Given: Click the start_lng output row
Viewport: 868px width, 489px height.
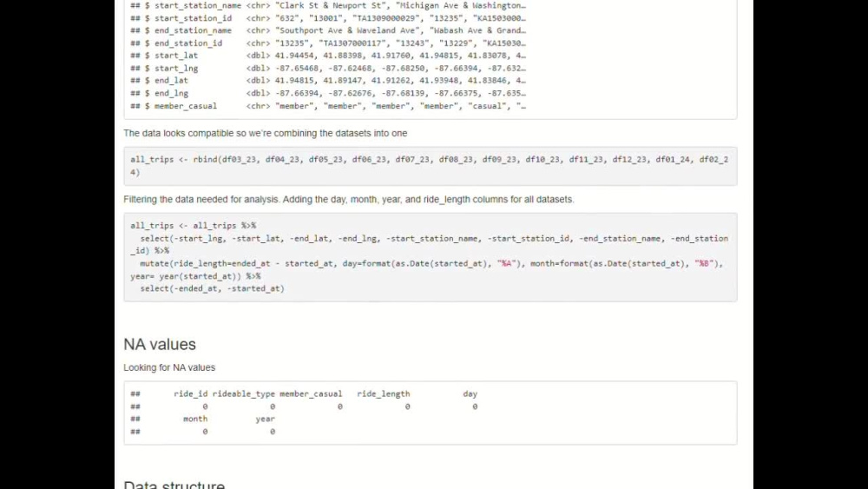Looking at the screenshot, I should tap(328, 68).
